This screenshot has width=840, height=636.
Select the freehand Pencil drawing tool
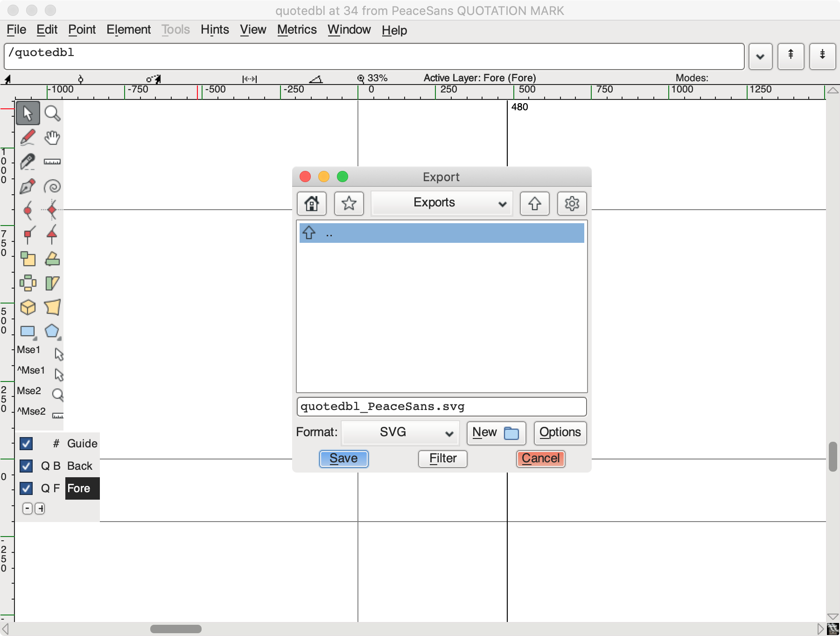coord(28,138)
